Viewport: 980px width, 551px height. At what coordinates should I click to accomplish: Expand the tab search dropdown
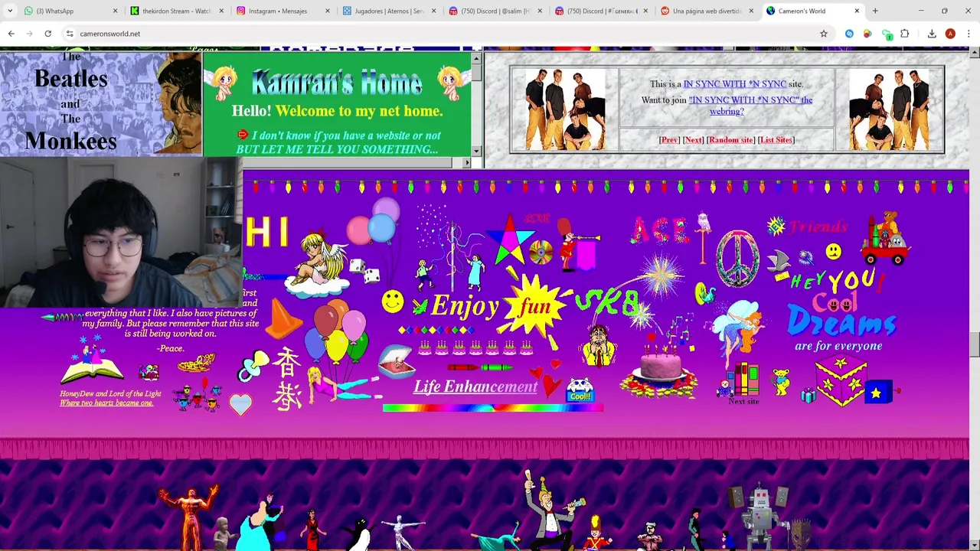pos(10,11)
